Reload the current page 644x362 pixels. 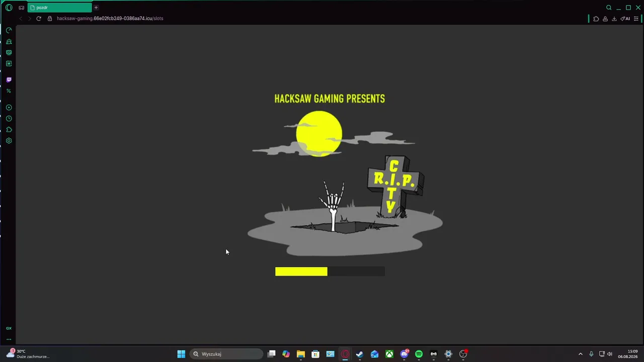point(39,19)
